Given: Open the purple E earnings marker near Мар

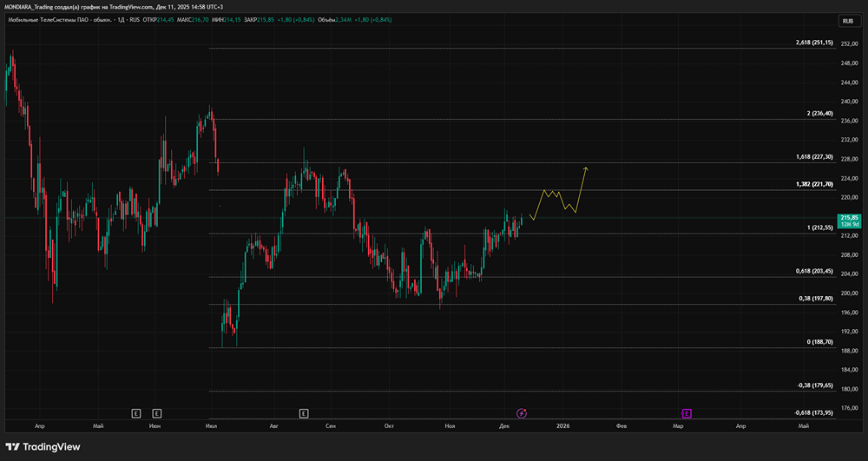Looking at the screenshot, I should [x=687, y=413].
